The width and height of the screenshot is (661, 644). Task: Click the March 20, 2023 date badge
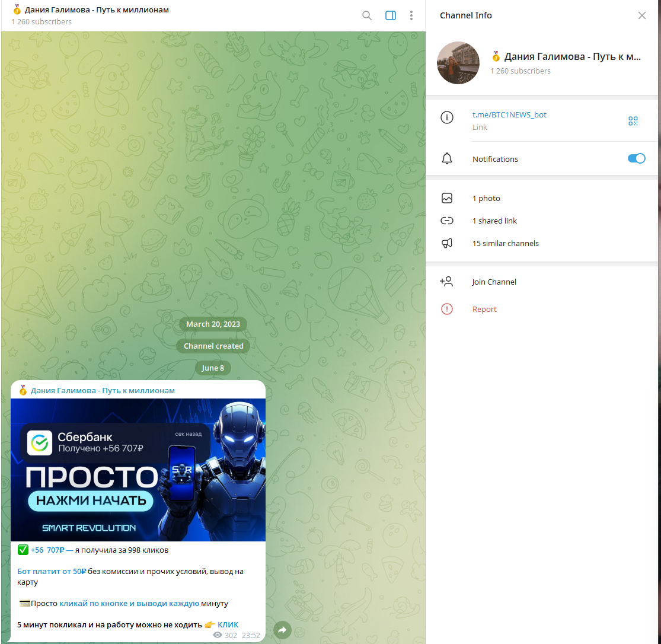[x=213, y=324]
